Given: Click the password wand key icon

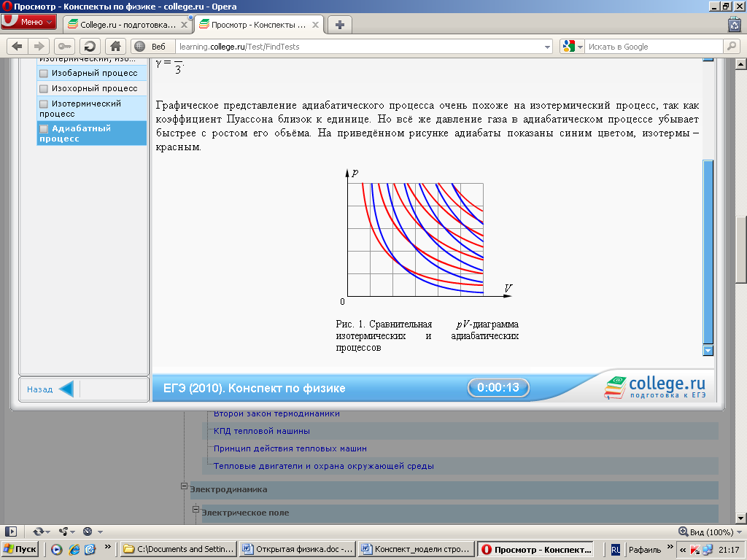Looking at the screenshot, I should [x=65, y=46].
